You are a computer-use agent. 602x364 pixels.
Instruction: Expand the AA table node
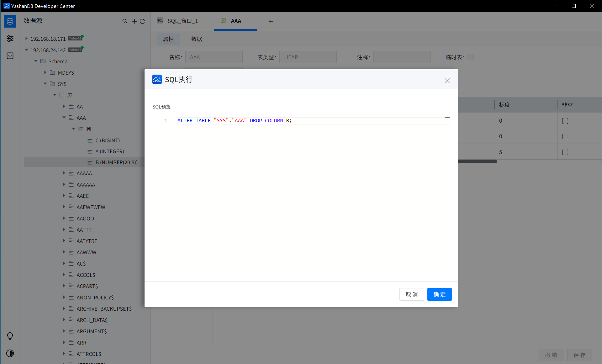click(x=64, y=106)
